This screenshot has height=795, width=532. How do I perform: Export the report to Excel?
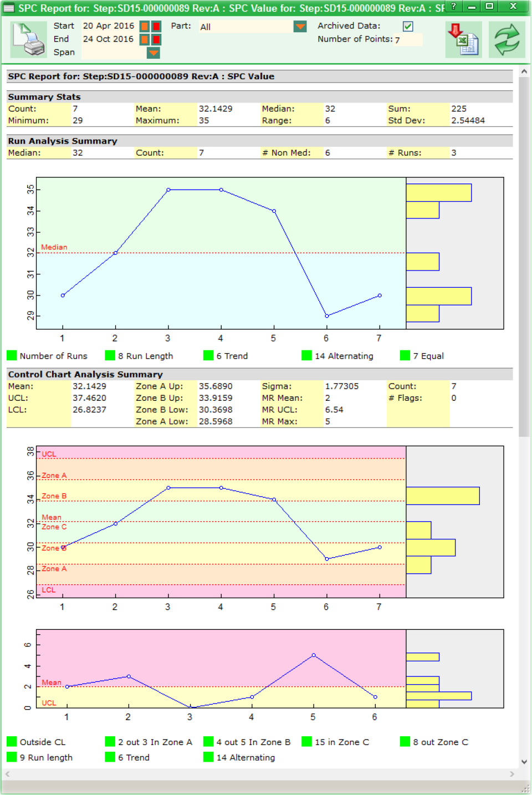tap(463, 39)
